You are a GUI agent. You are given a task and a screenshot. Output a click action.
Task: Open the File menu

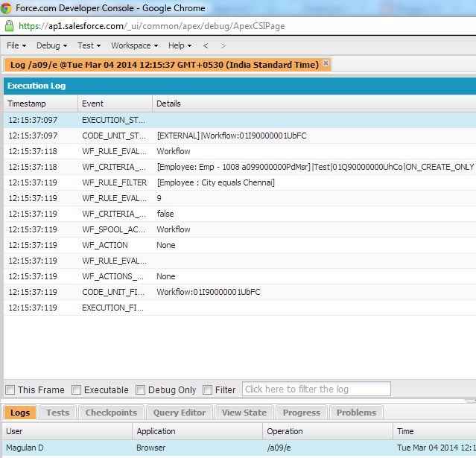coord(16,45)
